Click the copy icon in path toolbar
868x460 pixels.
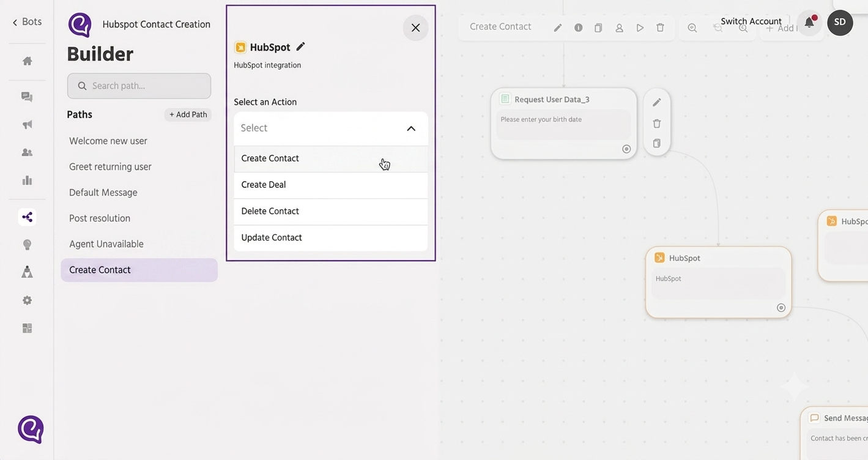(598, 28)
